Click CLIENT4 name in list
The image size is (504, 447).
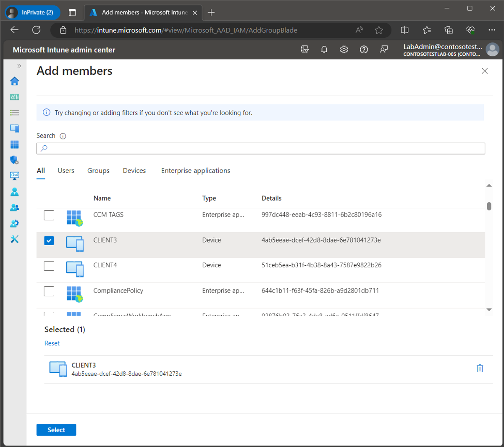tap(105, 265)
